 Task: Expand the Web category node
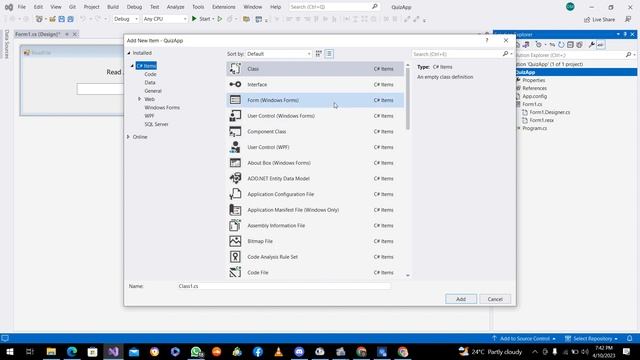(x=140, y=99)
